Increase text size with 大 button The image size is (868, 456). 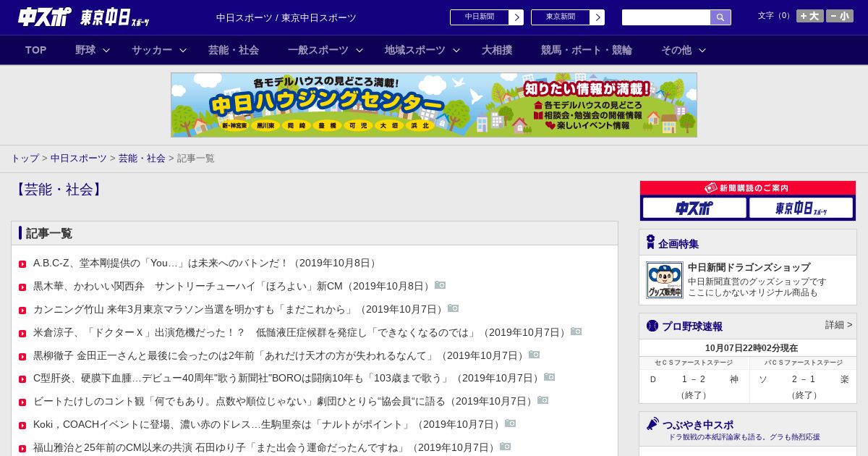click(810, 16)
